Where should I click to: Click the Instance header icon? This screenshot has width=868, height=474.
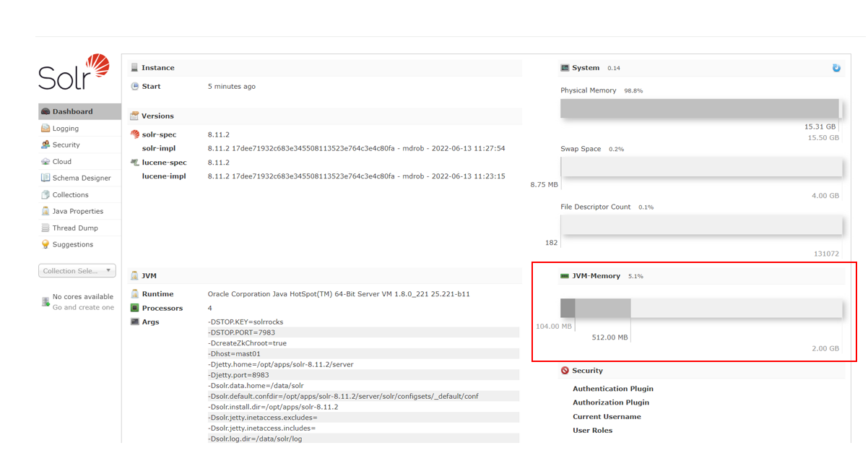[x=134, y=67]
